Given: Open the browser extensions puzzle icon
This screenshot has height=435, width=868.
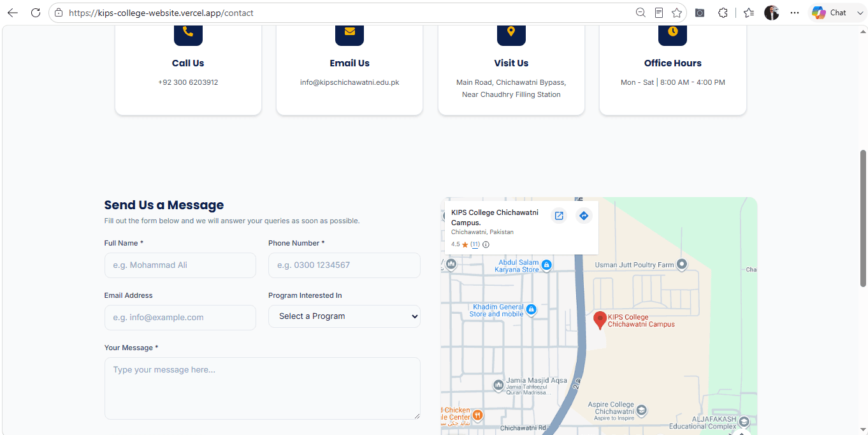Looking at the screenshot, I should tap(723, 13).
